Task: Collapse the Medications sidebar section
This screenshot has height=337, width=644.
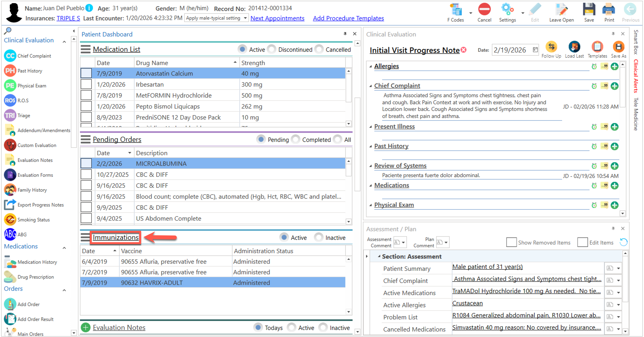Action: 64,248
